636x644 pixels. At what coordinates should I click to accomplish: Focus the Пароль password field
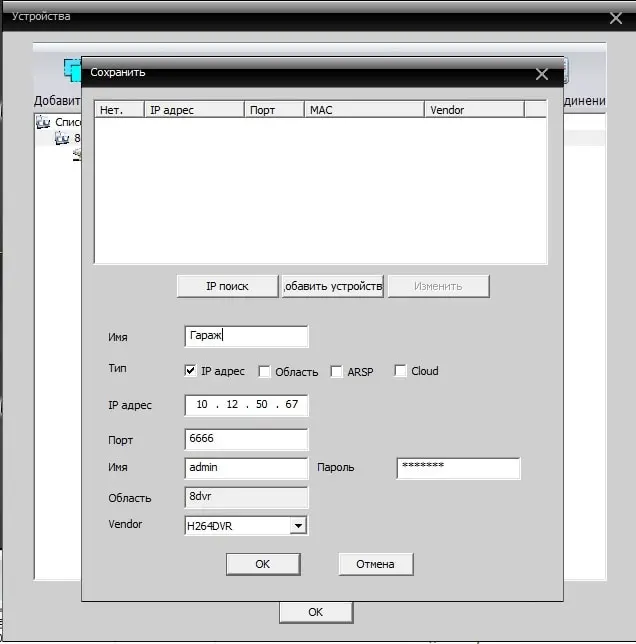coord(458,468)
